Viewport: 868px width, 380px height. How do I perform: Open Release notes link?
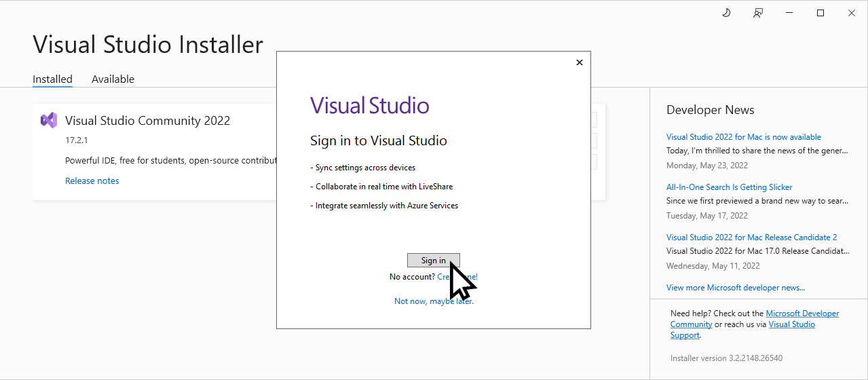pos(92,181)
